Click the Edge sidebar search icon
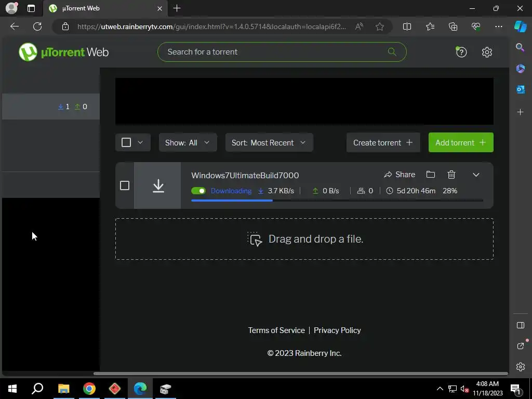This screenshot has height=399, width=532. [x=520, y=47]
